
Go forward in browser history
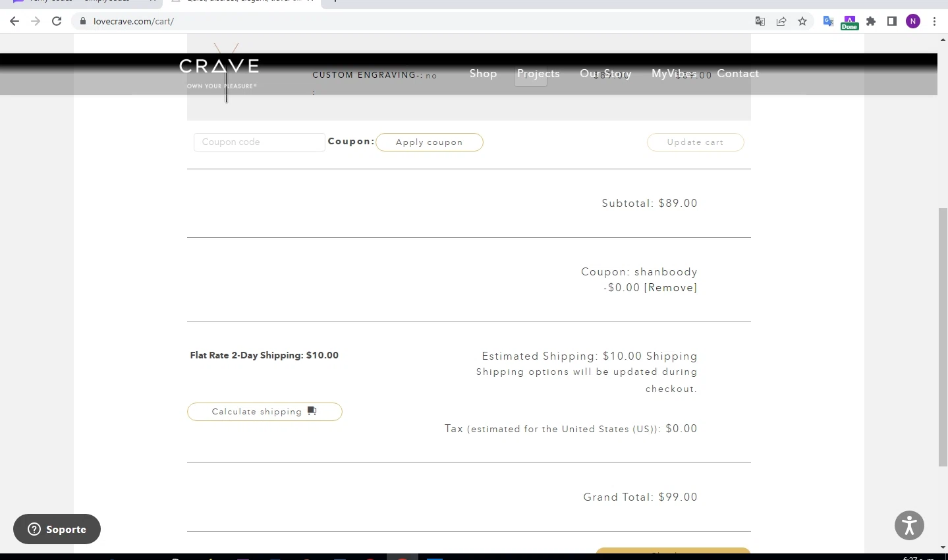click(36, 21)
